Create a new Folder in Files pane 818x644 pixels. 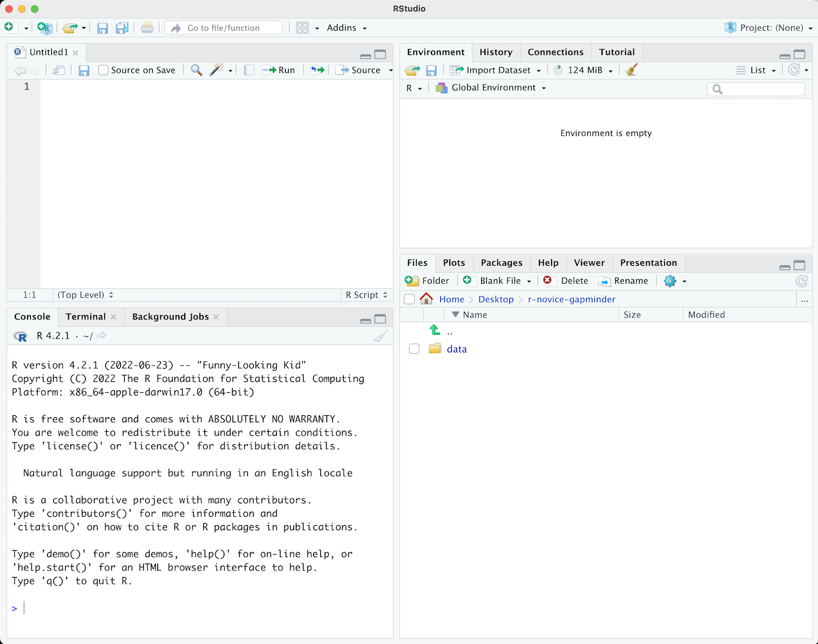pos(428,281)
